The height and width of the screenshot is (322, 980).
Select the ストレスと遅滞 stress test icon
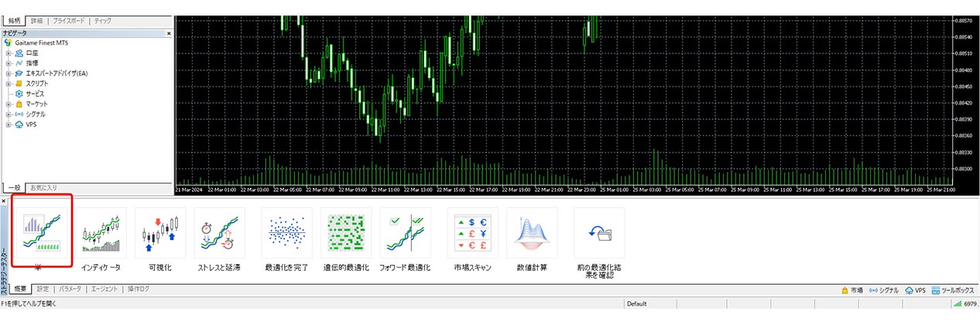(219, 233)
